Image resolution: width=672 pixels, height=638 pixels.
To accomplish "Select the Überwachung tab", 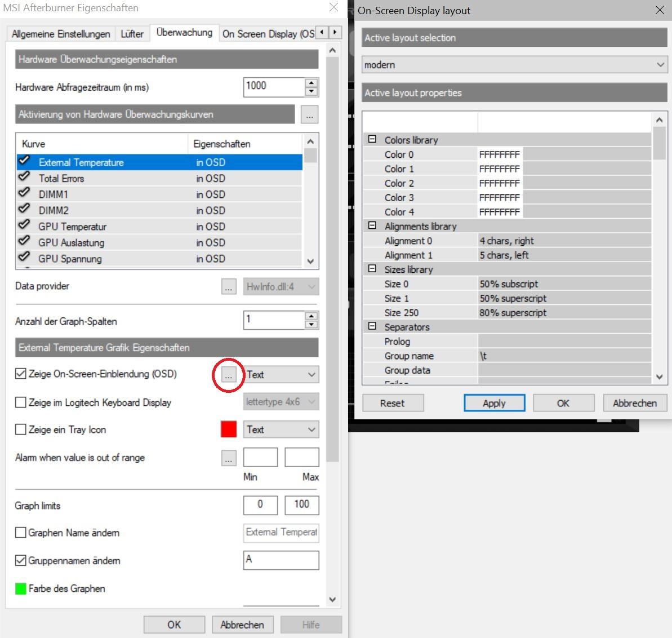I will pyautogui.click(x=184, y=33).
